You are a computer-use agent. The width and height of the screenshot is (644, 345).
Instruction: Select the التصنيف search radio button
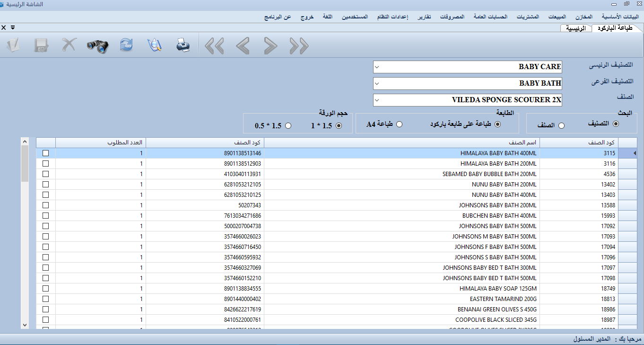click(616, 124)
